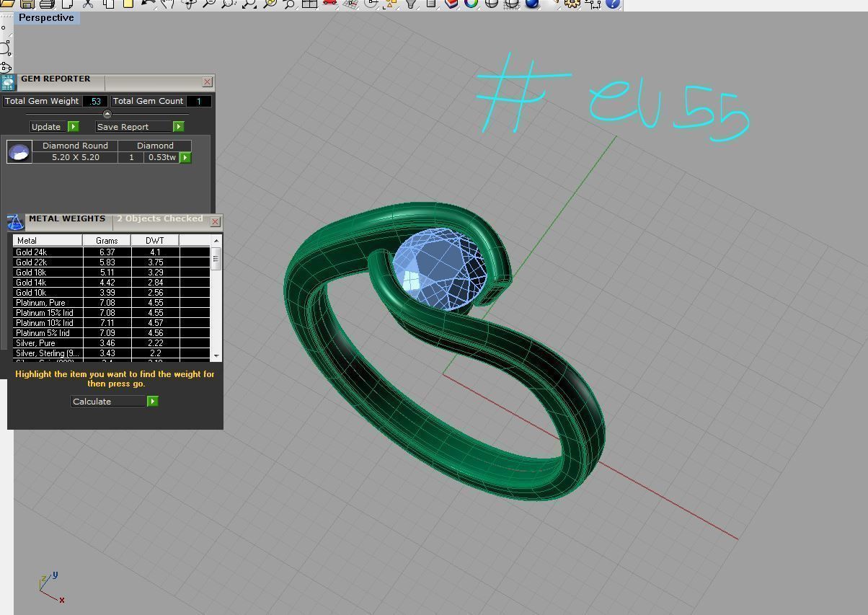Close the Metal Weights panel
Viewport: 868px width, 615px height.
215,222
